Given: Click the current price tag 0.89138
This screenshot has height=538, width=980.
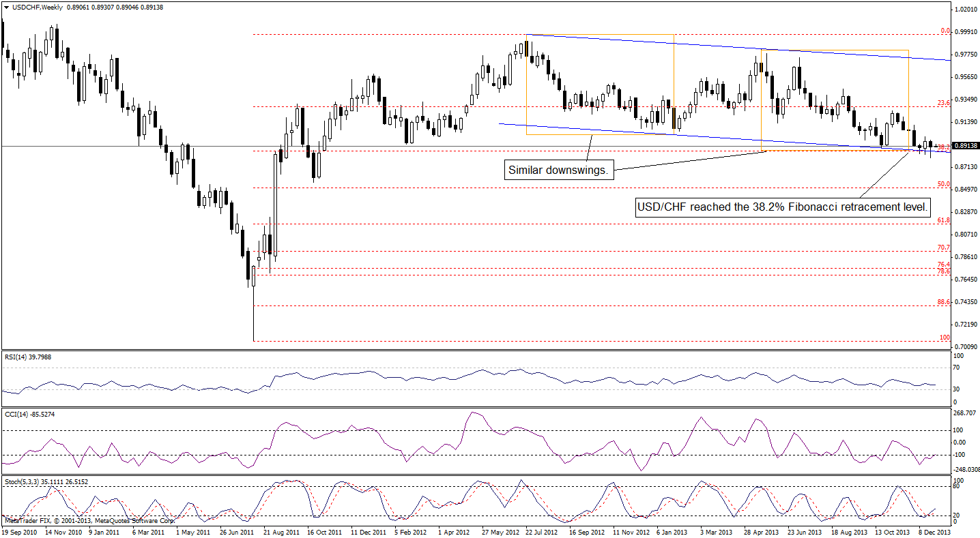Looking at the screenshot, I should 966,145.
